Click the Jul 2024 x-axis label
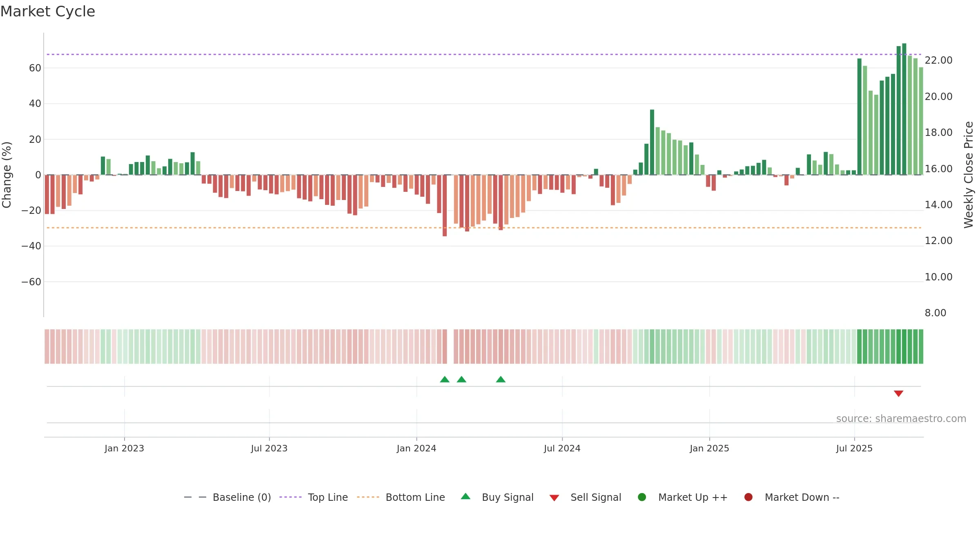 (562, 448)
